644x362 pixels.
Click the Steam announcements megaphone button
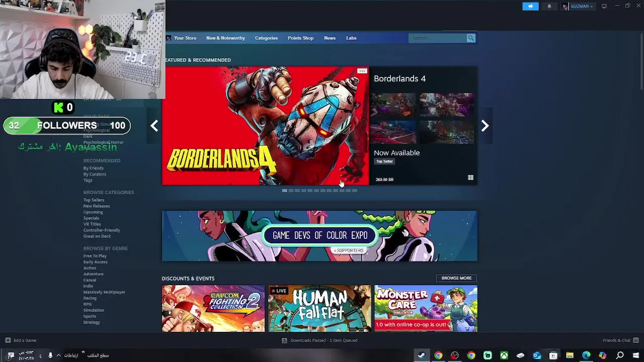[x=530, y=6]
